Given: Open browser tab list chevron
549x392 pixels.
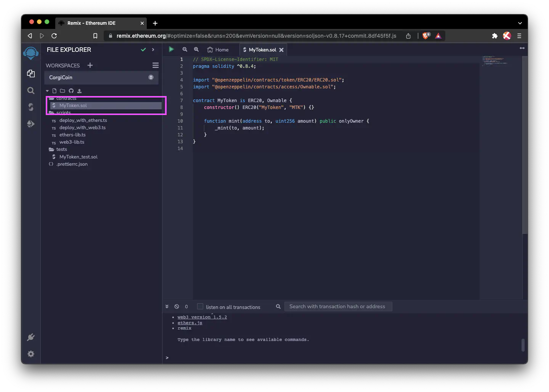Looking at the screenshot, I should pyautogui.click(x=520, y=23).
